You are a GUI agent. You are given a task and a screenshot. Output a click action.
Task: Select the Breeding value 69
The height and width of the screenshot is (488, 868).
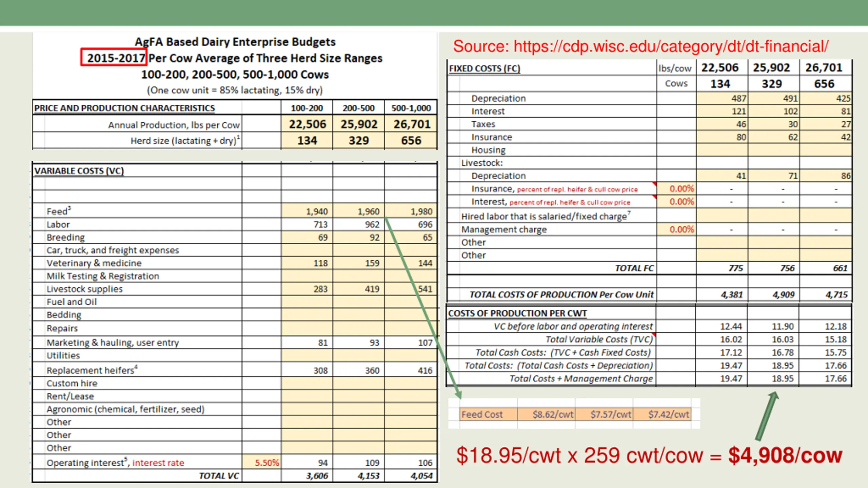coord(323,237)
